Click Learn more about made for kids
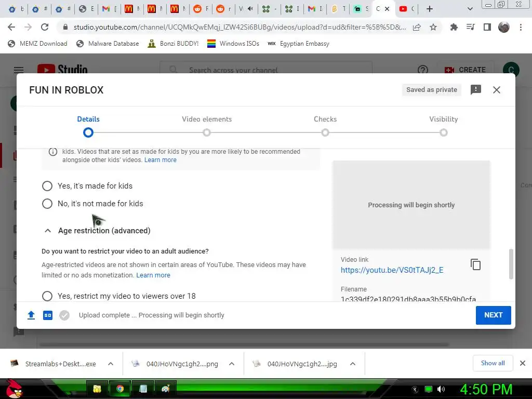This screenshot has width=532, height=399. pos(161,160)
